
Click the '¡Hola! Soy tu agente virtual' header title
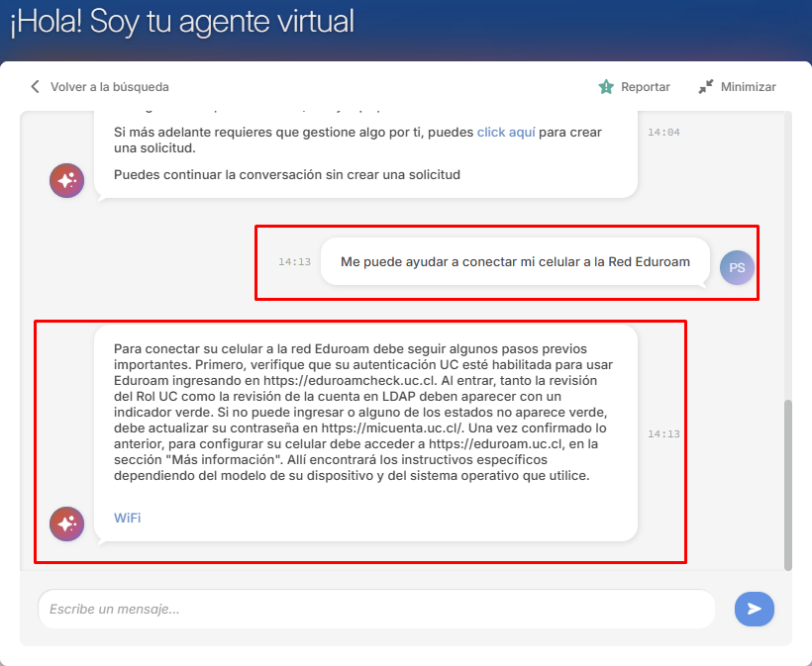click(x=181, y=22)
